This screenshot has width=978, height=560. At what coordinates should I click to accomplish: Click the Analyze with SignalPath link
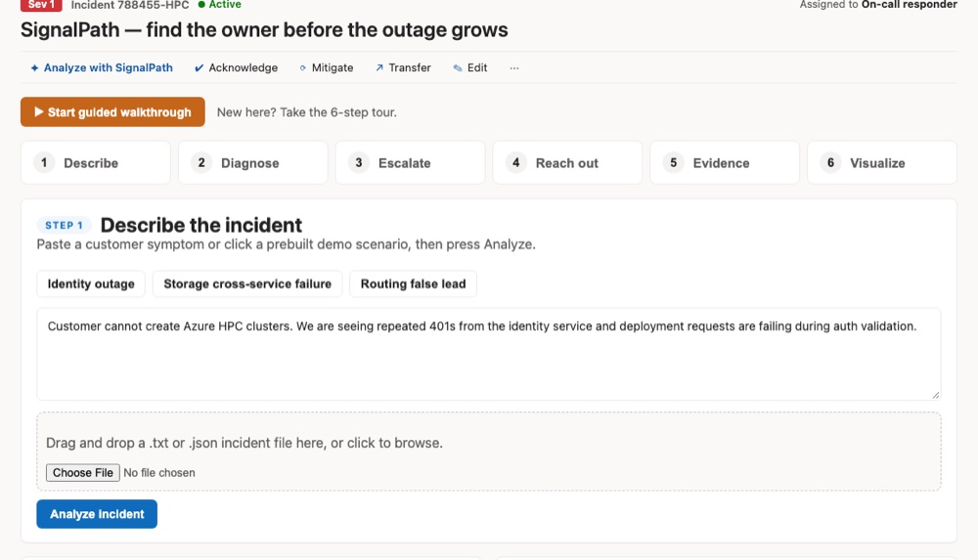point(102,68)
